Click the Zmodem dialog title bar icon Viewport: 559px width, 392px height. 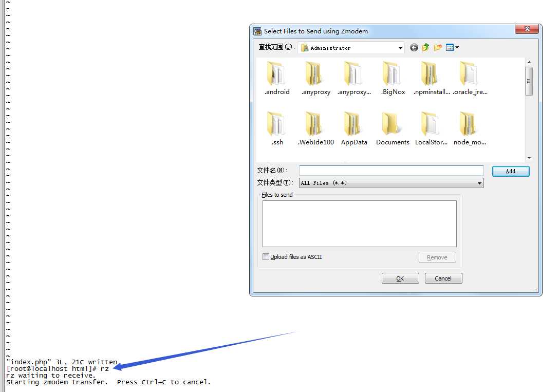pos(257,31)
